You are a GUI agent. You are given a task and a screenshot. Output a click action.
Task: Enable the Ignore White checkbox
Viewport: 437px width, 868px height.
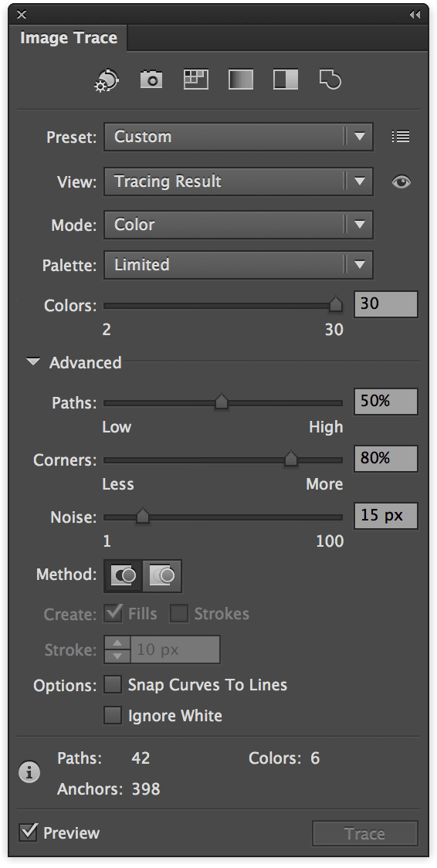(113, 715)
